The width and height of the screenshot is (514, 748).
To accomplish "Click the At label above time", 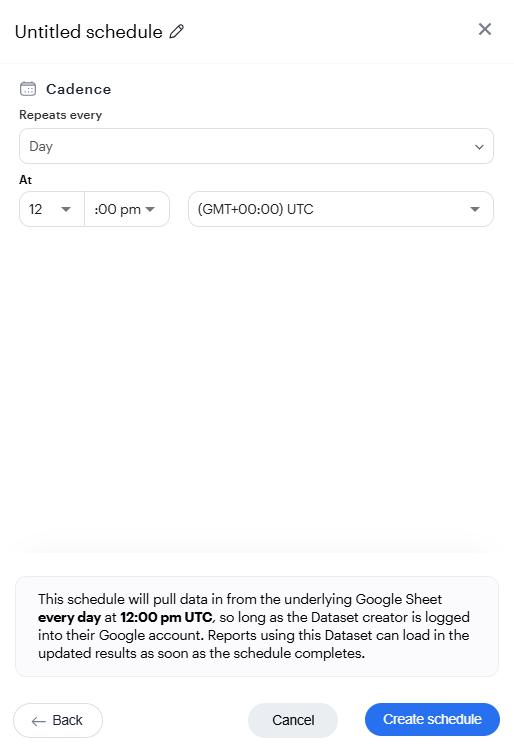I will 25,180.
